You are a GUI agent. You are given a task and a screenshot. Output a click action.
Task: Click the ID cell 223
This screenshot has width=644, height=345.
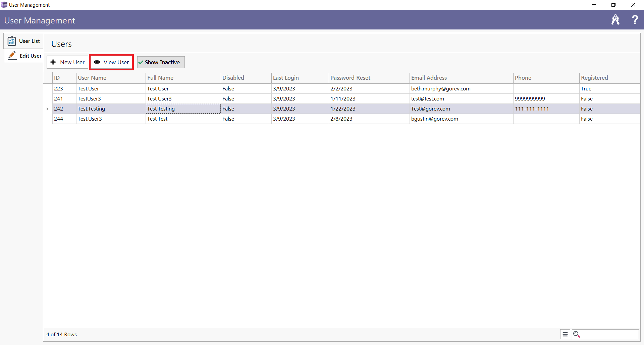[x=64, y=89]
